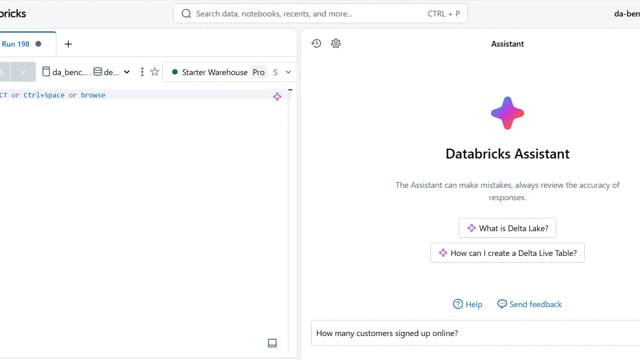Collapse the editor with the minus marker

(290, 89)
